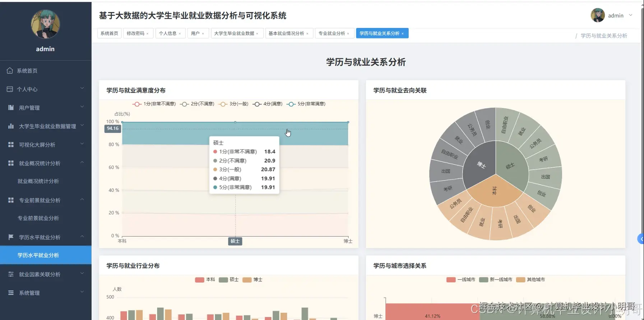This screenshot has height=320, width=644.
Task: Open 专业前景就业分析 submenu item
Action: coord(46,218)
